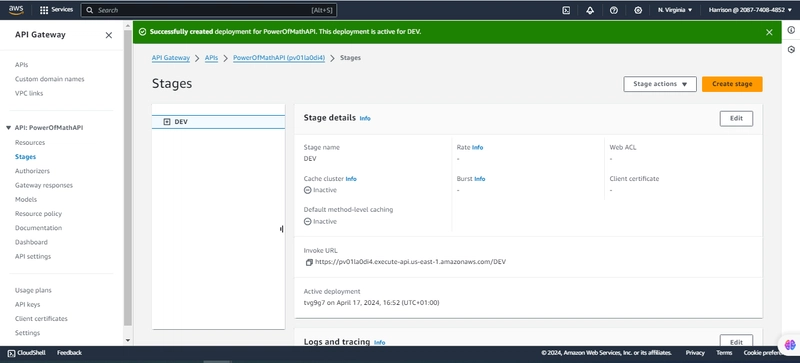Click the colorful brain assistant icon
800x363 pixels.
tap(790, 345)
